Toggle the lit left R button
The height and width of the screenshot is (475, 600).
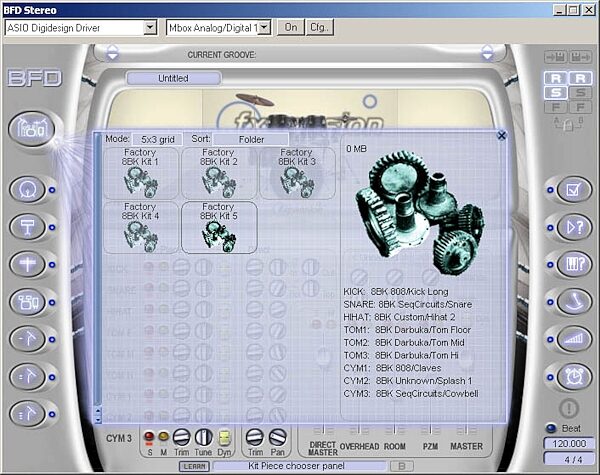point(556,78)
